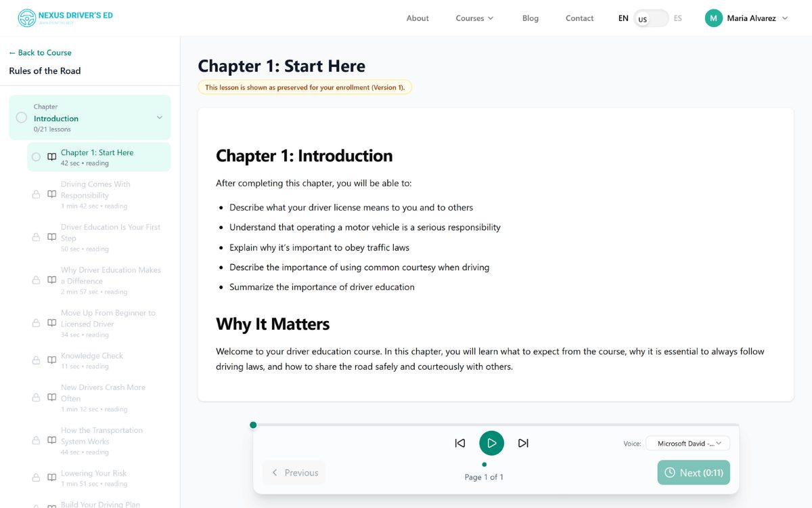Open How the Transportation System Works lesson

[99, 441]
